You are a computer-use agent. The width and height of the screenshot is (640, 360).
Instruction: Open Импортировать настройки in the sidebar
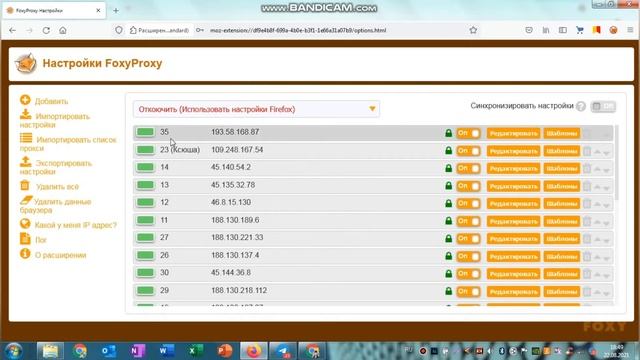click(55, 119)
